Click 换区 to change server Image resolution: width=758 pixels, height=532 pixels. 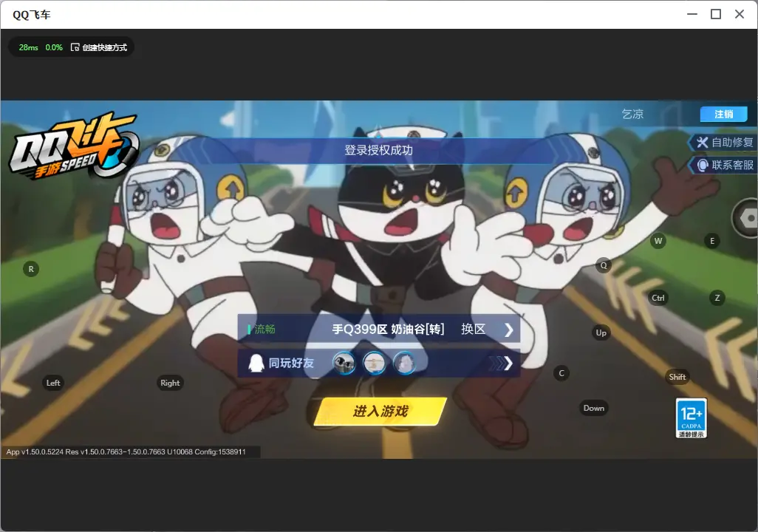[x=473, y=330]
